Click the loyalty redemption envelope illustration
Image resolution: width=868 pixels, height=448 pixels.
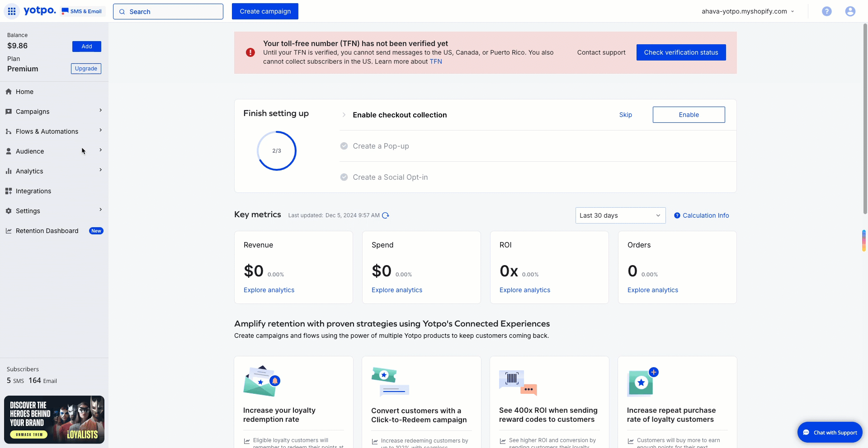[262, 381]
